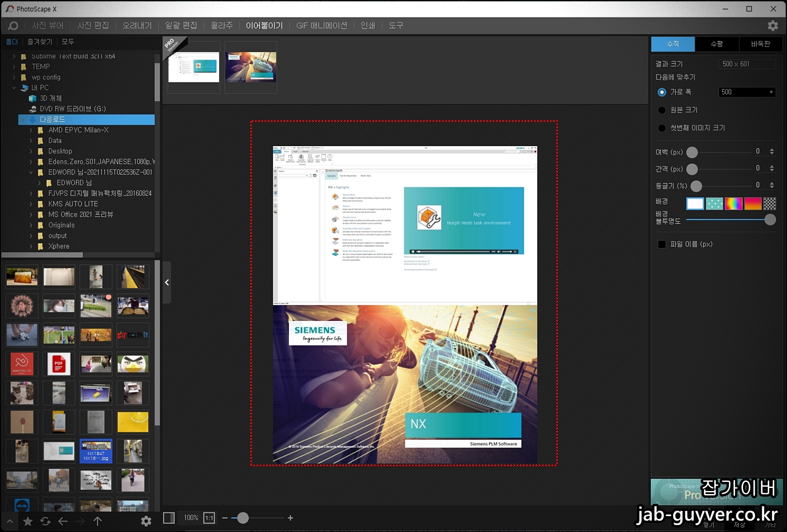Click the 결과 크기 500 x 601 field

coord(747,64)
